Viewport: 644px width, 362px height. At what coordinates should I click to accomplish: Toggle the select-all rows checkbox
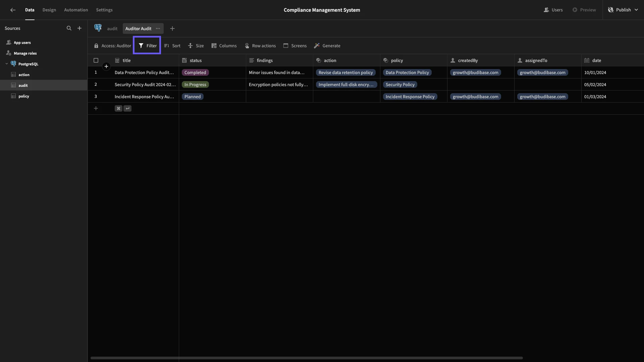96,61
